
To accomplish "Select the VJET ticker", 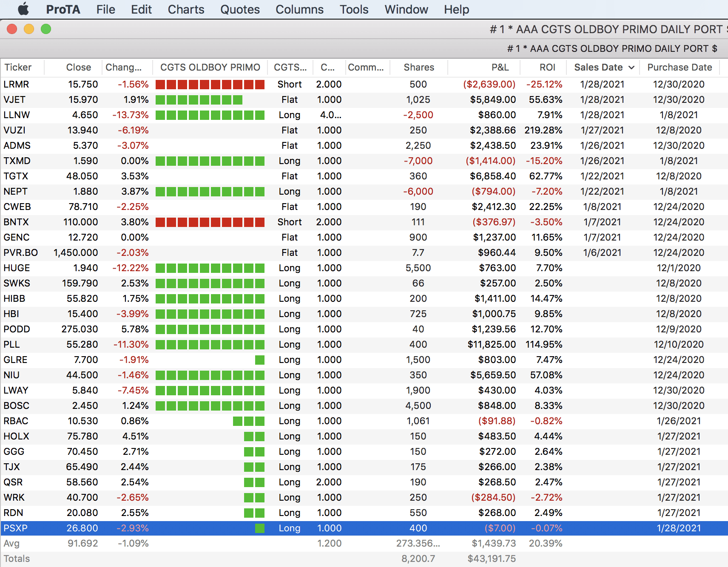I will point(14,99).
